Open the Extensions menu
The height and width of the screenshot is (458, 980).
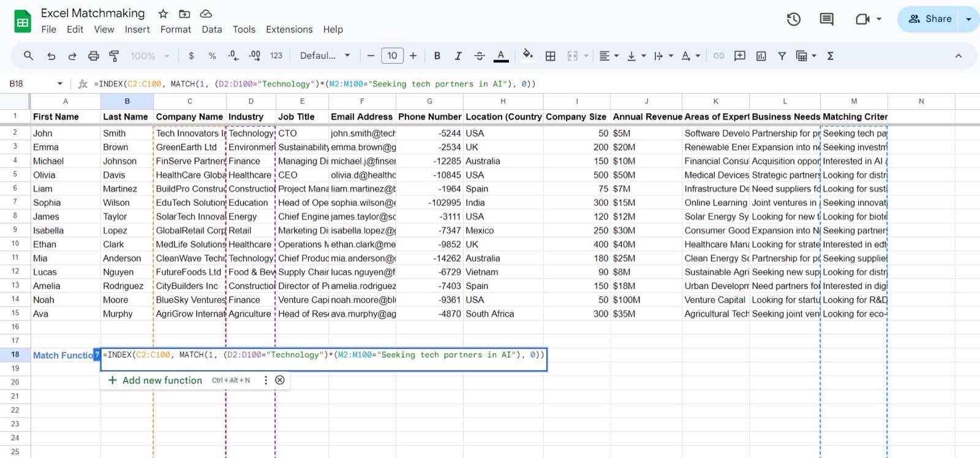pyautogui.click(x=289, y=29)
